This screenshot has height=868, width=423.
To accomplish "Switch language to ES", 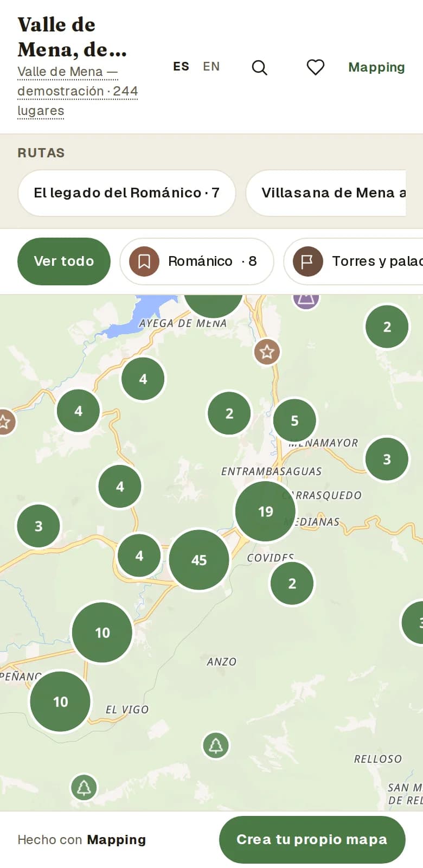I will (181, 67).
